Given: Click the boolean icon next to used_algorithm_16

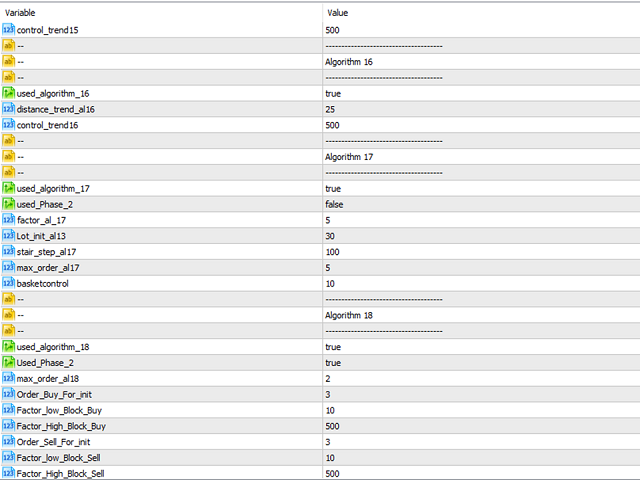Looking at the screenshot, I should pyautogui.click(x=9, y=93).
